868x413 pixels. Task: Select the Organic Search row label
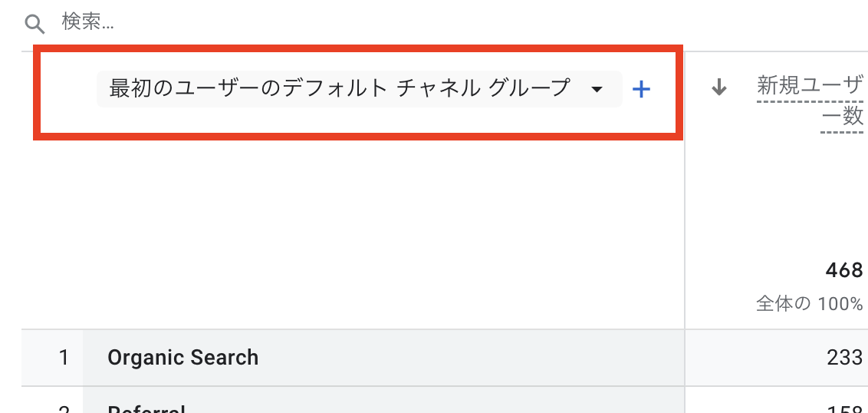pos(183,358)
